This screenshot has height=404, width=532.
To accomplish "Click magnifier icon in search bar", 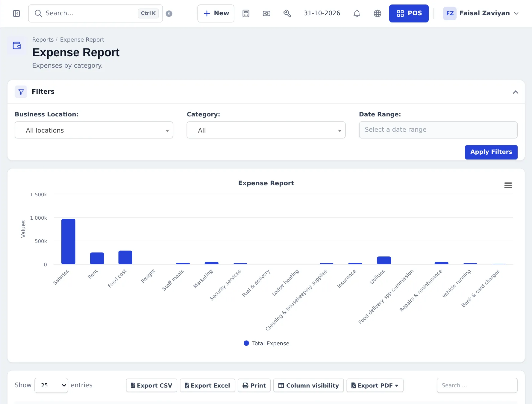I will click(x=38, y=13).
